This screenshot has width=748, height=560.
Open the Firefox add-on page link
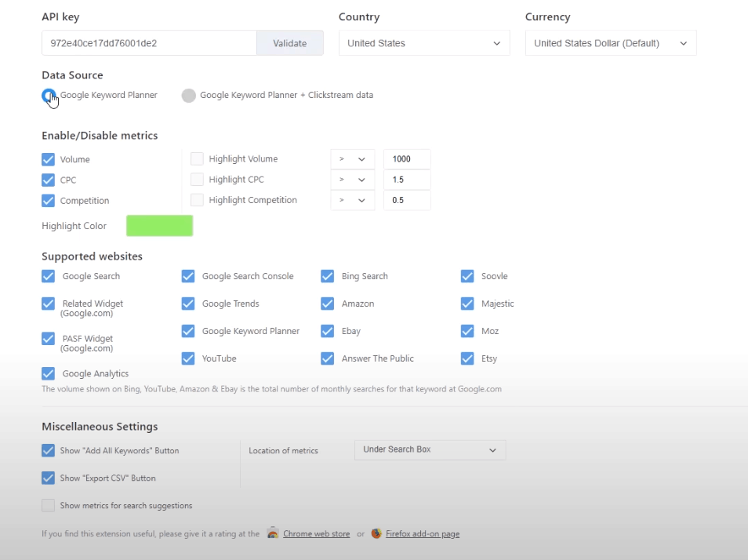click(x=423, y=534)
